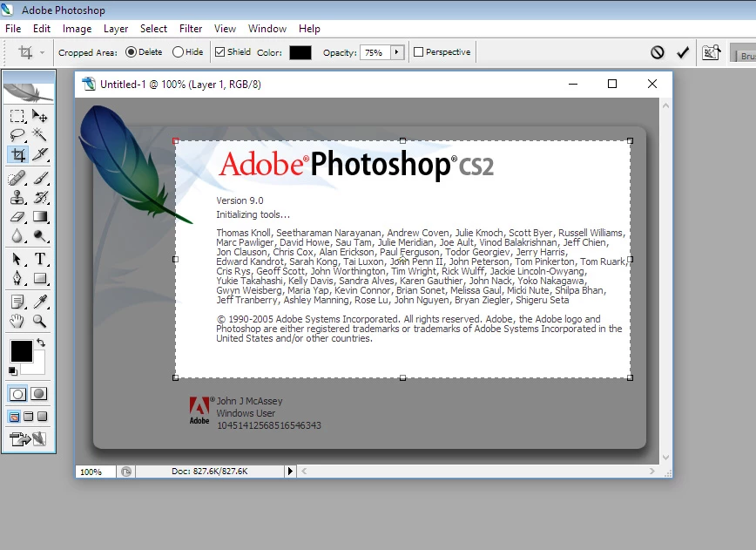Open the Select menu
Image resolution: width=756 pixels, height=550 pixels.
pos(154,29)
